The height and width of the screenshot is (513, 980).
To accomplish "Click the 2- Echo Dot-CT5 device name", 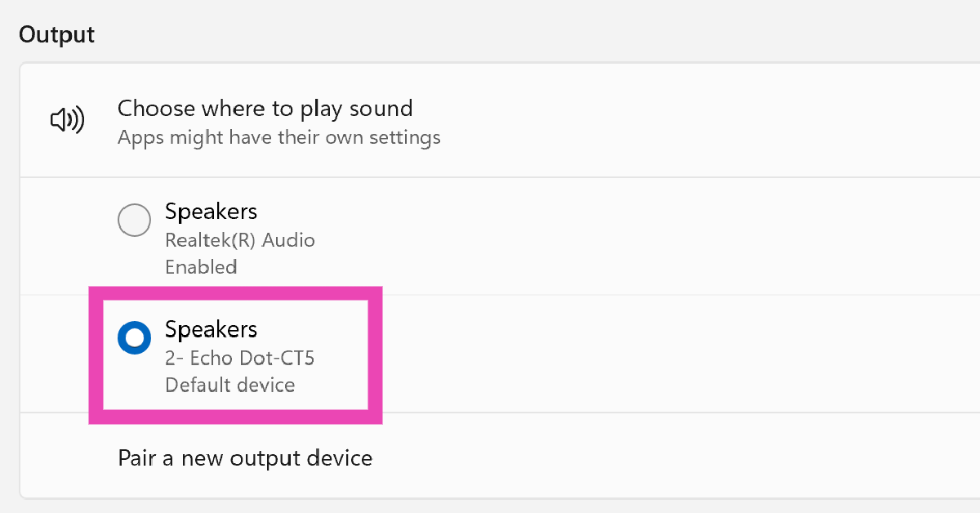I will 239,358.
